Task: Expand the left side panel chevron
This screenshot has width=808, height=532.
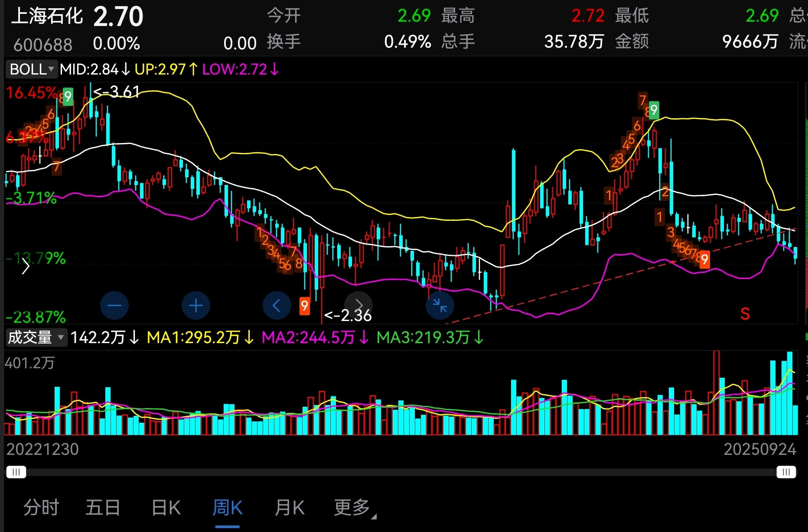Action: click(26, 266)
